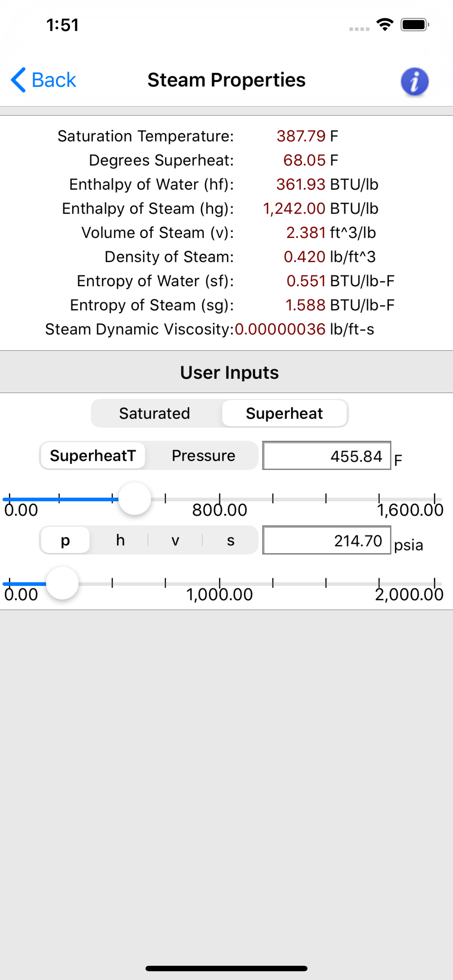Viewport: 453px width, 980px height.
Task: Tap the blue info icon
Action: (415, 81)
